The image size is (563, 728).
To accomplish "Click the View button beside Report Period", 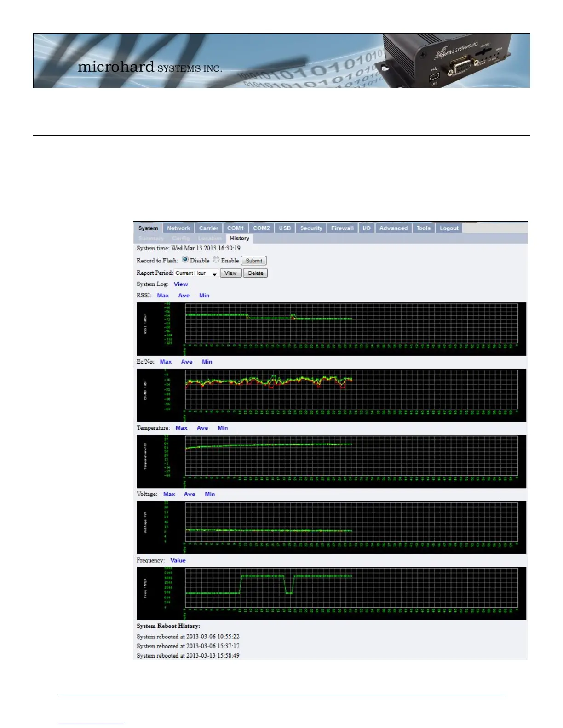I will point(230,273).
